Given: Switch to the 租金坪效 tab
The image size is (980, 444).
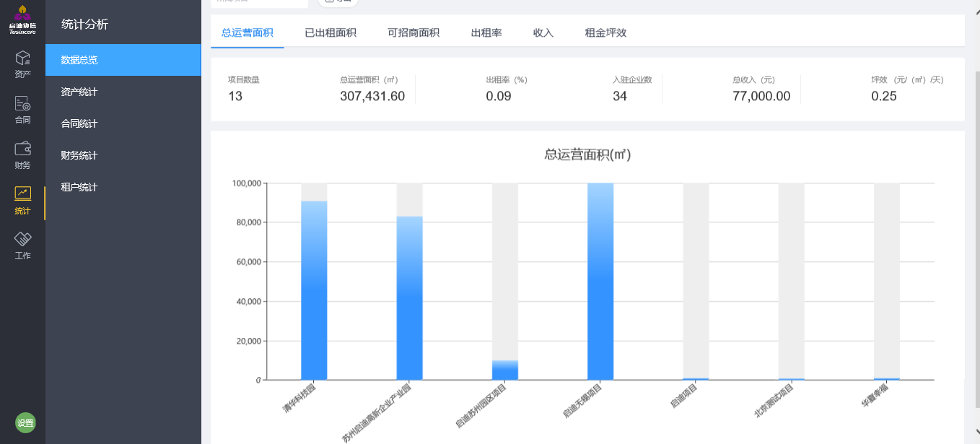Looking at the screenshot, I should pos(605,32).
